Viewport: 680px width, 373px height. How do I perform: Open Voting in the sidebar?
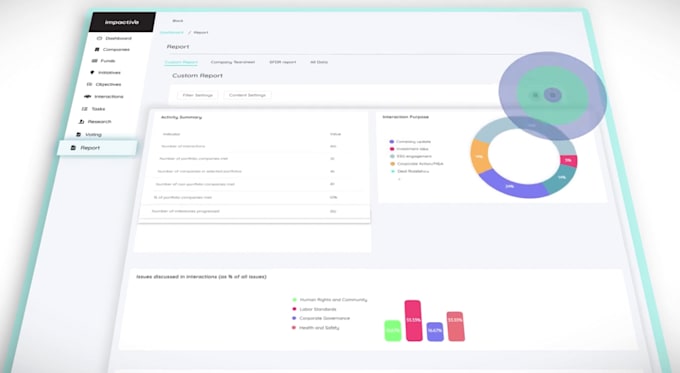[93, 134]
